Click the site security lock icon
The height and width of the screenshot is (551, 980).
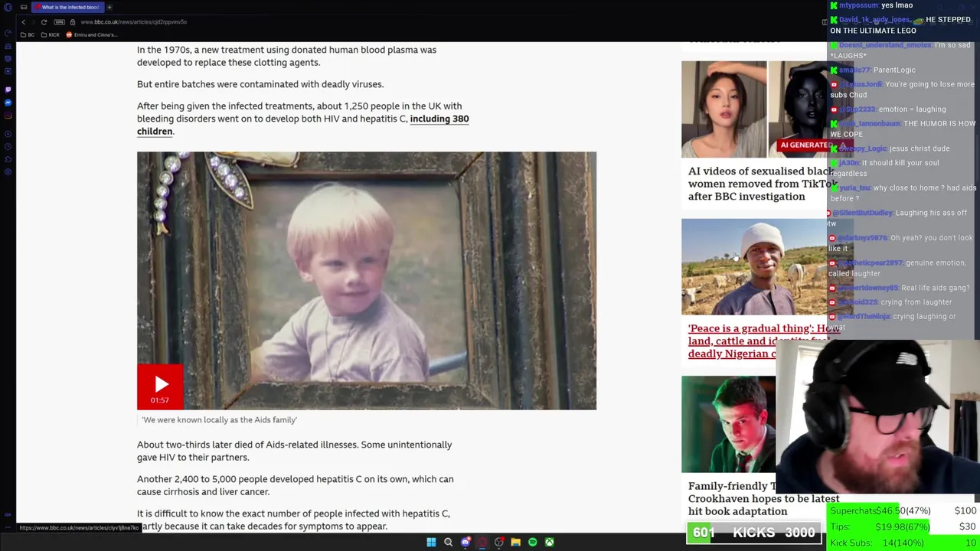(73, 21)
